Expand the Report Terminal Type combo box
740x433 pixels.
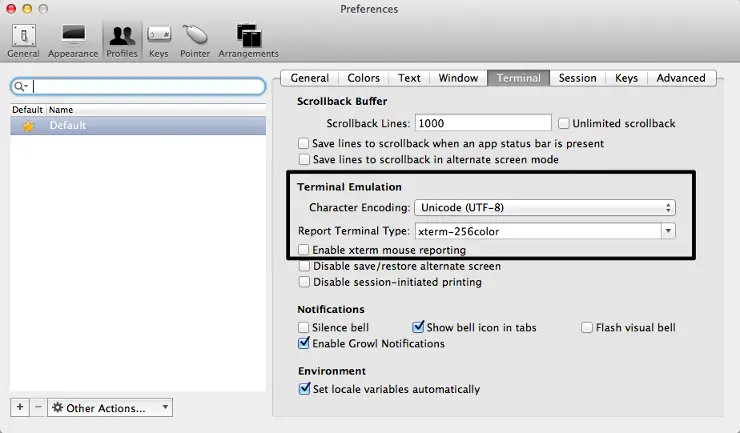pos(667,231)
